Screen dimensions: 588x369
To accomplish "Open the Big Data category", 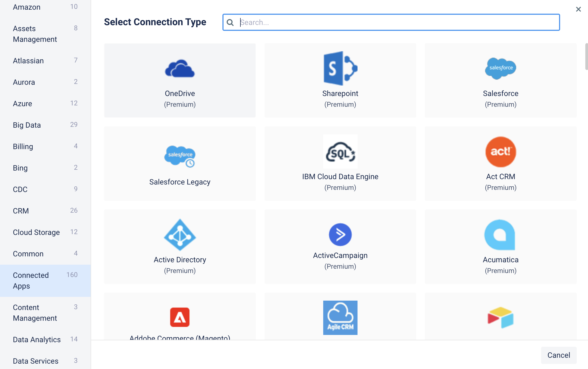I will [x=45, y=125].
